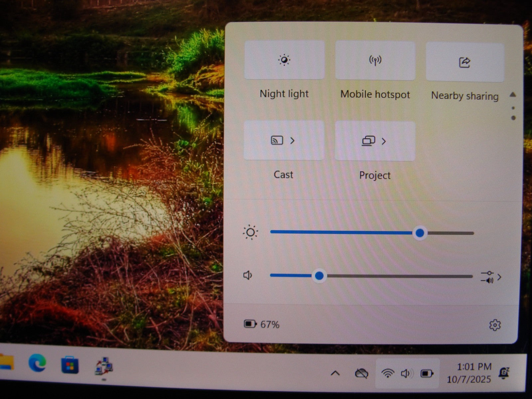Click the OneDrive cloud tray icon
The width and height of the screenshot is (532, 399).
(x=361, y=373)
